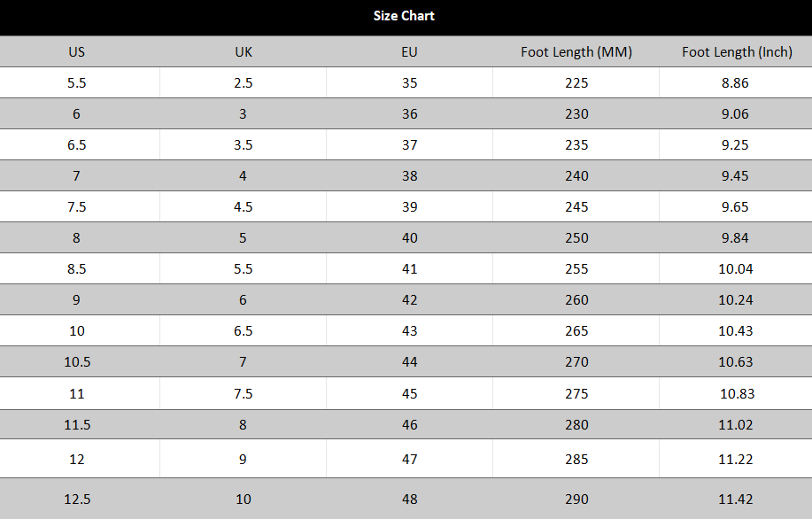Select US size 5.5 cell
The image size is (812, 519).
(x=77, y=82)
